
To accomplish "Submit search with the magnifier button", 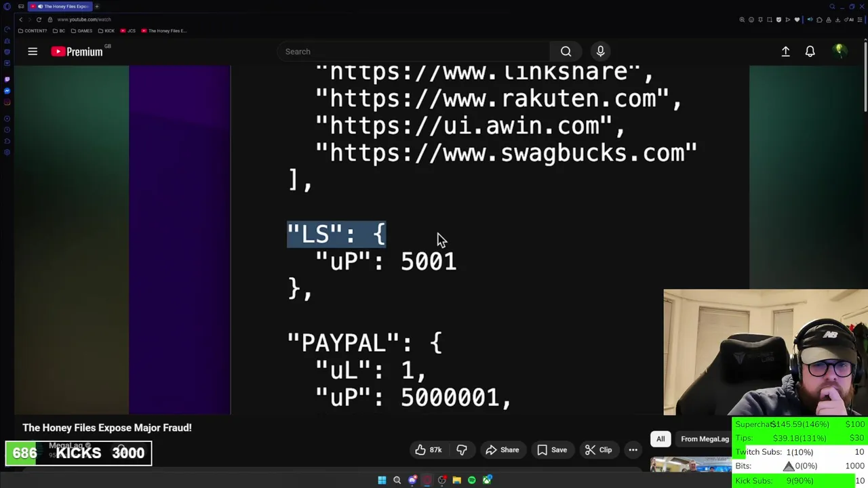I will (x=566, y=52).
